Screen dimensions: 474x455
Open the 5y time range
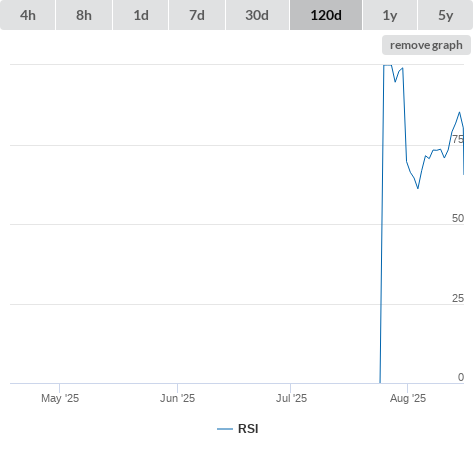tap(445, 15)
